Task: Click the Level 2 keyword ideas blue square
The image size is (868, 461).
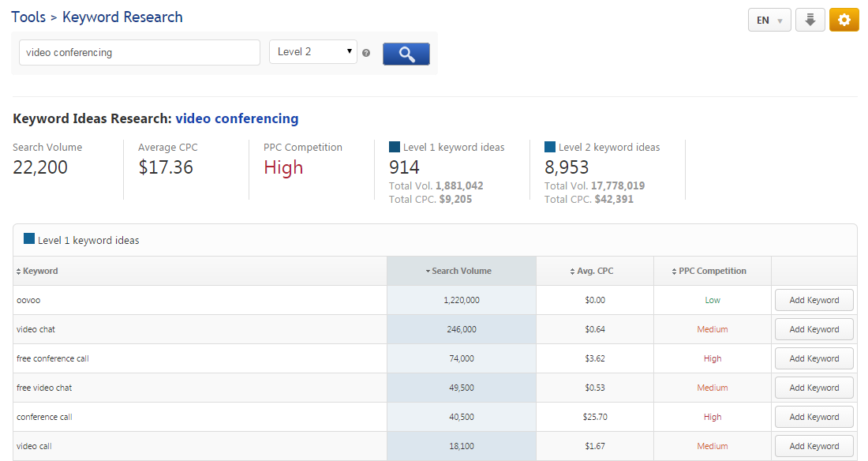Action: pos(550,147)
